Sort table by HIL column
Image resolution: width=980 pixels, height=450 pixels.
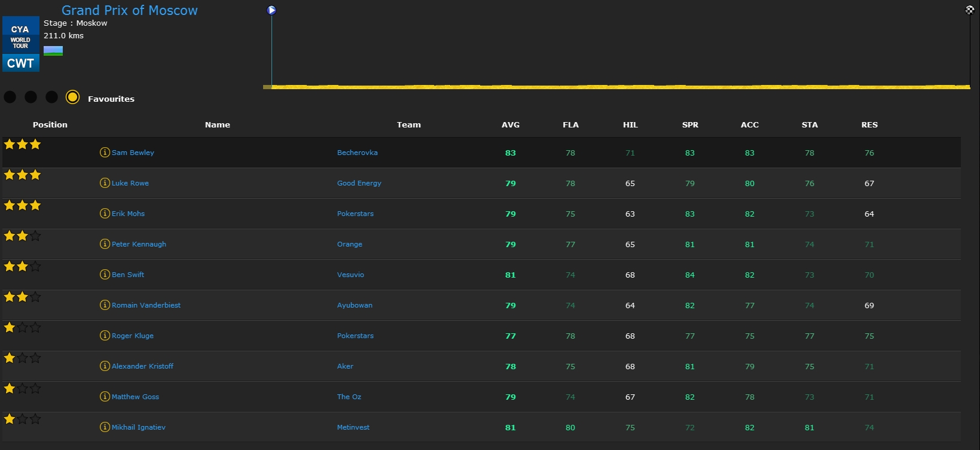[x=630, y=125]
